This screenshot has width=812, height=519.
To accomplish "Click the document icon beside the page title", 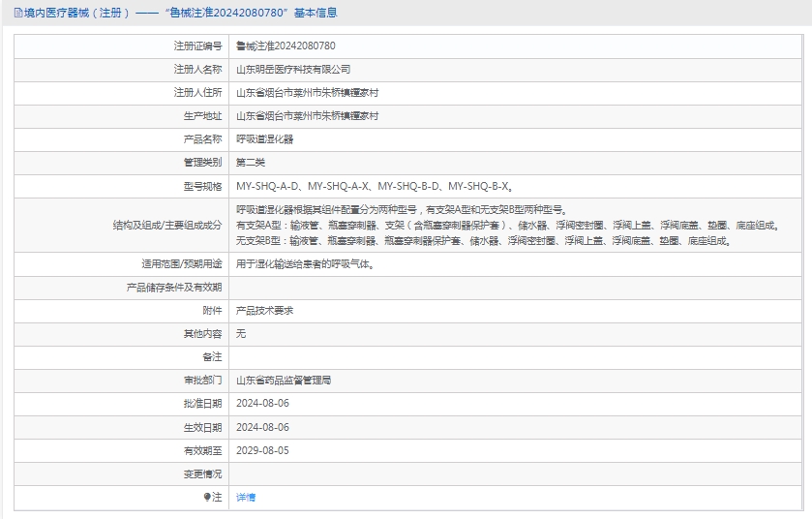I will (18, 14).
